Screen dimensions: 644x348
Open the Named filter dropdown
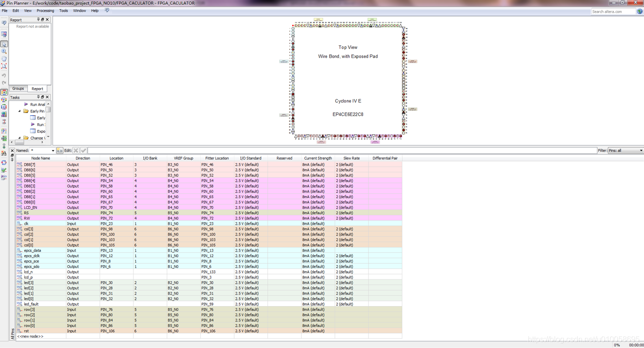tap(53, 150)
